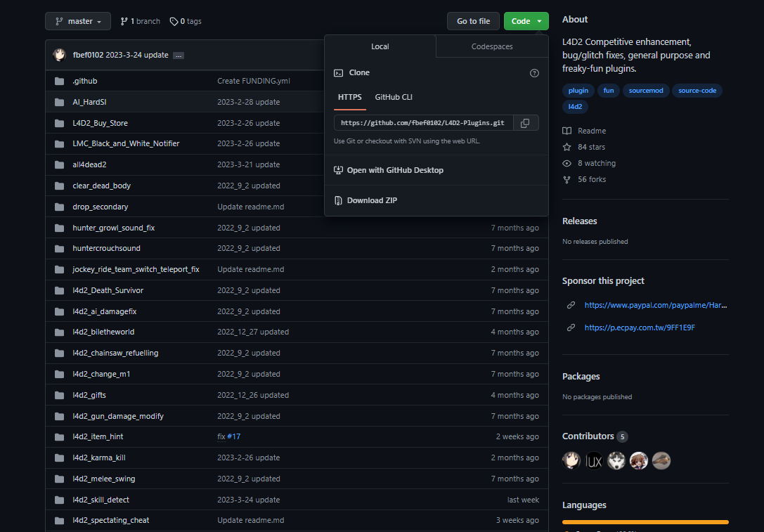Choose Open with GitHub Desktop
The height and width of the screenshot is (532, 764).
coord(389,170)
